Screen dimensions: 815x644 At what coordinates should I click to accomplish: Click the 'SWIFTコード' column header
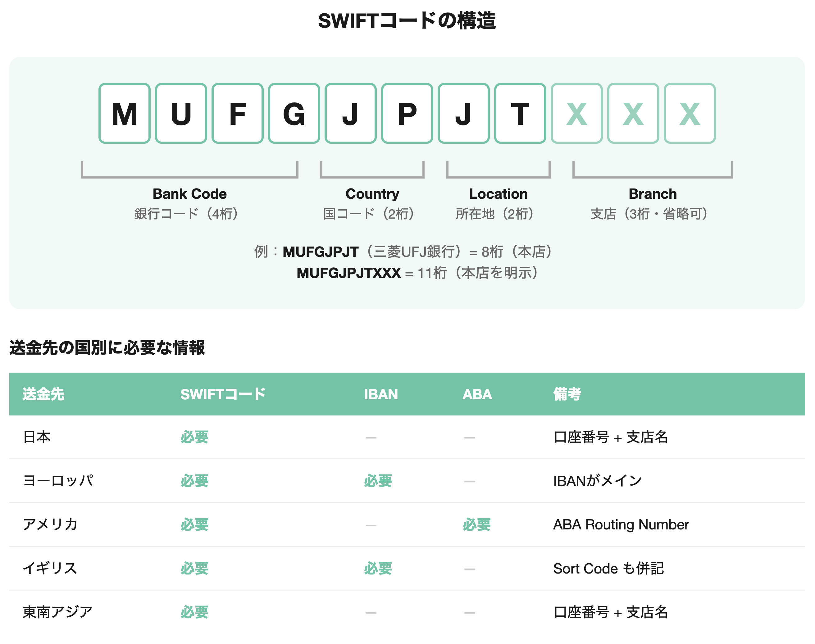223,394
